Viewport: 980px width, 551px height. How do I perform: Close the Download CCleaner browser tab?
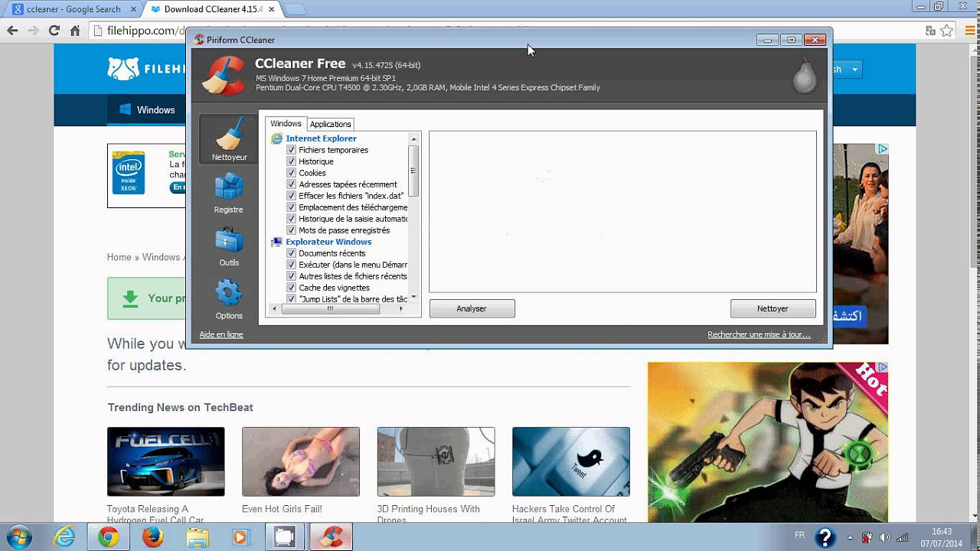(271, 9)
